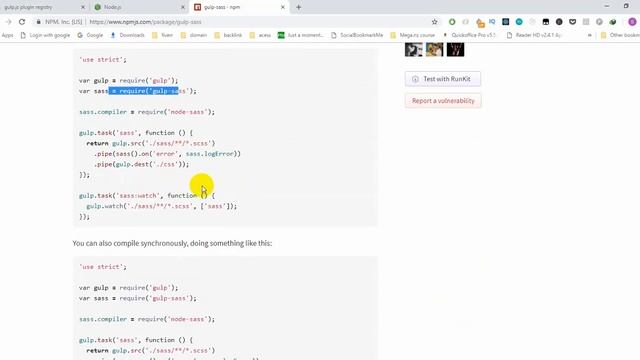Image resolution: width=640 pixels, height=360 pixels.
Task: Close the Node.js tab
Action: (182, 7)
